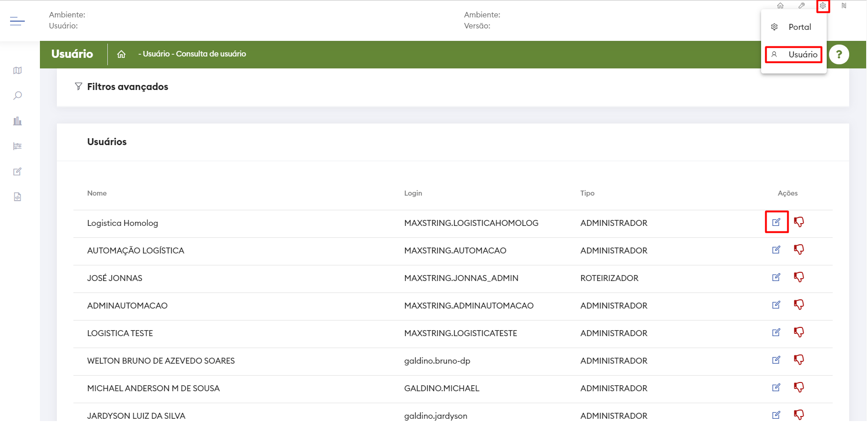Open the bar chart sidebar icon
This screenshot has height=433, width=868.
point(17,121)
